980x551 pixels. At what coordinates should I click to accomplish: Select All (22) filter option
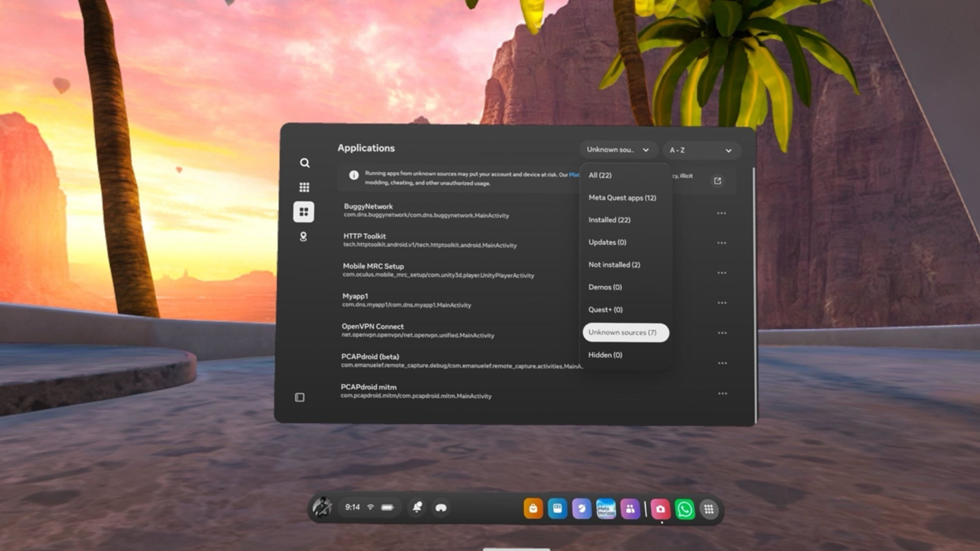(x=600, y=175)
